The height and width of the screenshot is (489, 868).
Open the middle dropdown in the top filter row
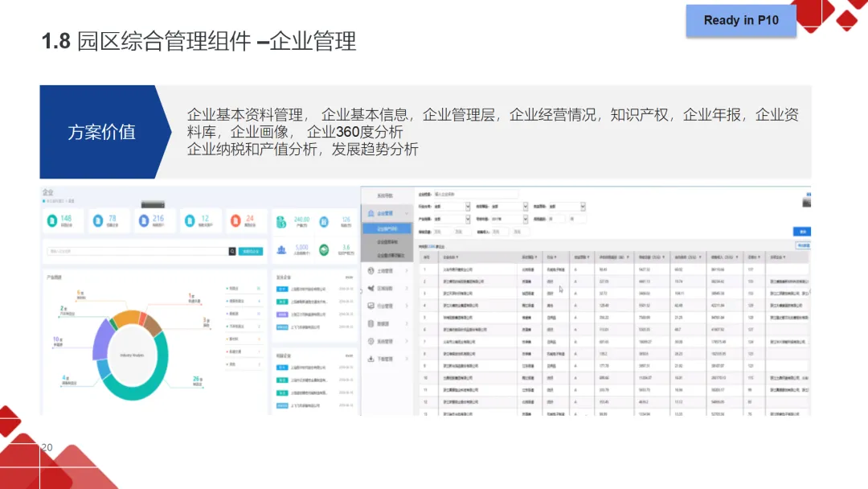(x=509, y=207)
